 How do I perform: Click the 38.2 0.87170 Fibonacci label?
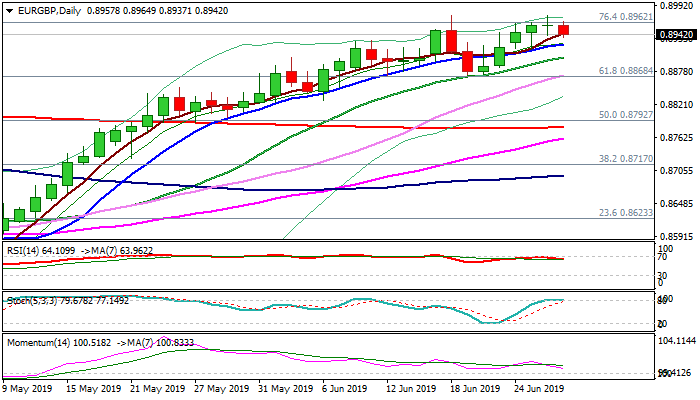coord(625,158)
